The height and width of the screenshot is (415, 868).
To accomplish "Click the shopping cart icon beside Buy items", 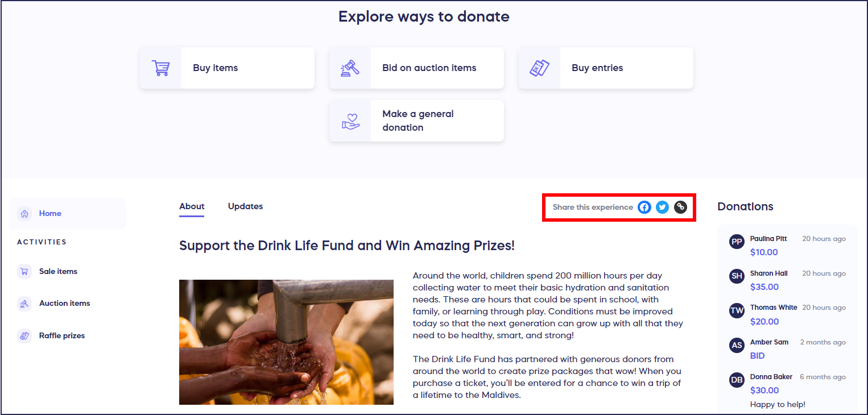I will [x=160, y=68].
